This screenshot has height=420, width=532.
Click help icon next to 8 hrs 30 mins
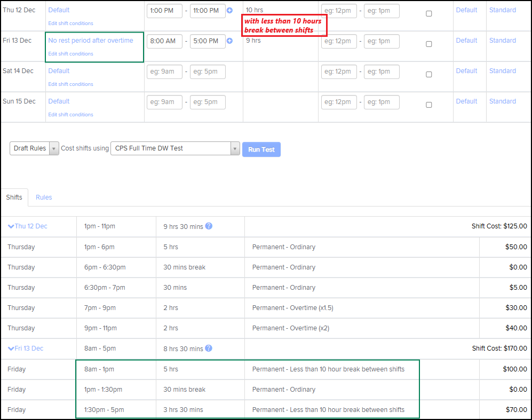(x=209, y=348)
